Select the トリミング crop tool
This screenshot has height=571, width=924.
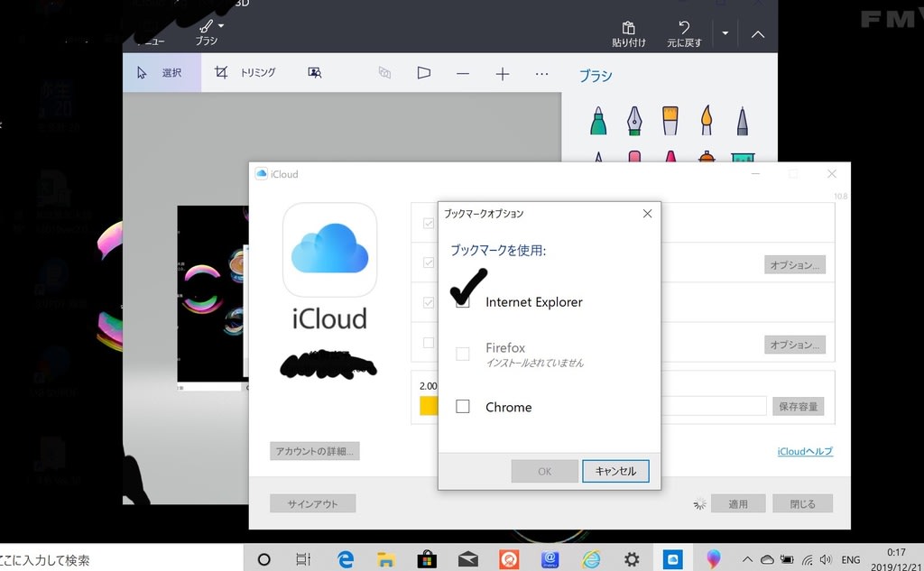[x=245, y=72]
